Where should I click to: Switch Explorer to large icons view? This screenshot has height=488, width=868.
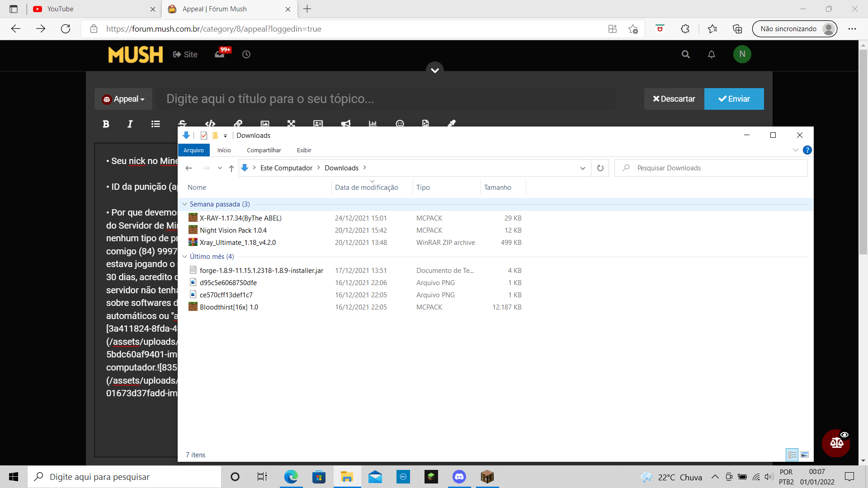tap(805, 455)
